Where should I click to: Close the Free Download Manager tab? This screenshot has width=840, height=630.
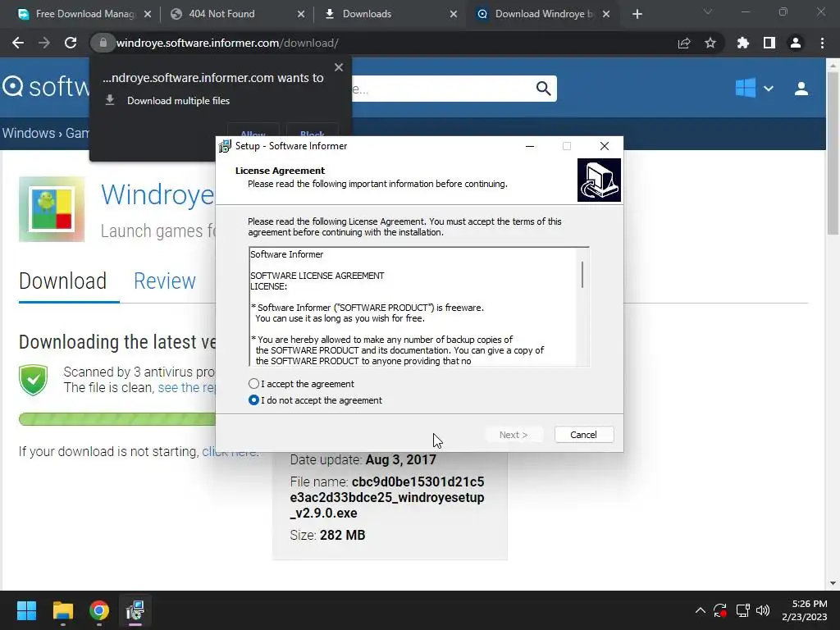(148, 14)
